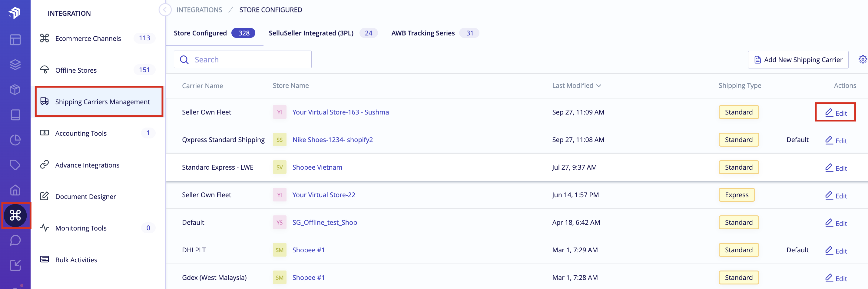Edit Seller Own Fleet for Virtual Store-163
Image resolution: width=868 pixels, height=289 pixels.
[836, 113]
